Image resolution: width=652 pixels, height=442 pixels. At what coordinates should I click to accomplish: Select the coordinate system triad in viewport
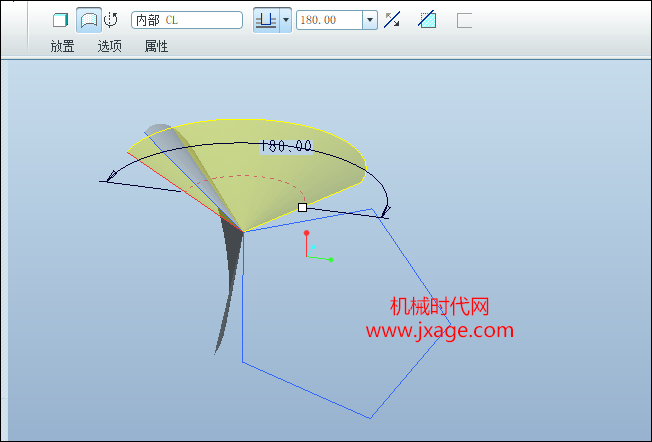pos(318,246)
